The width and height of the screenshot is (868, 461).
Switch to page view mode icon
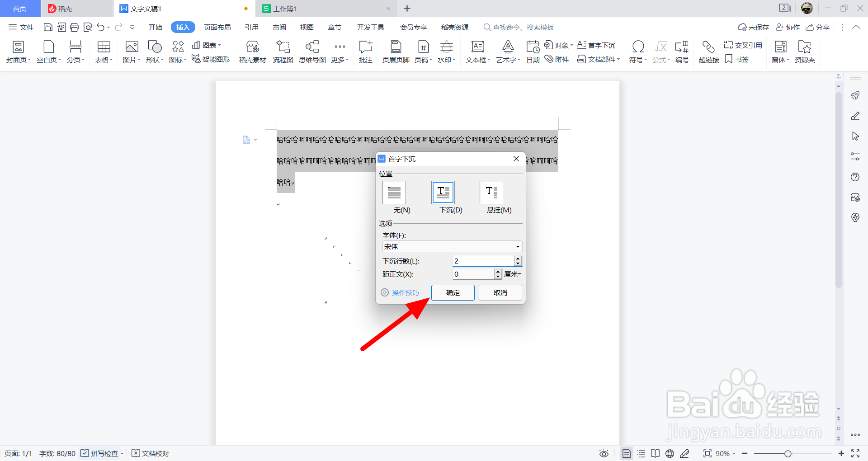tap(626, 453)
